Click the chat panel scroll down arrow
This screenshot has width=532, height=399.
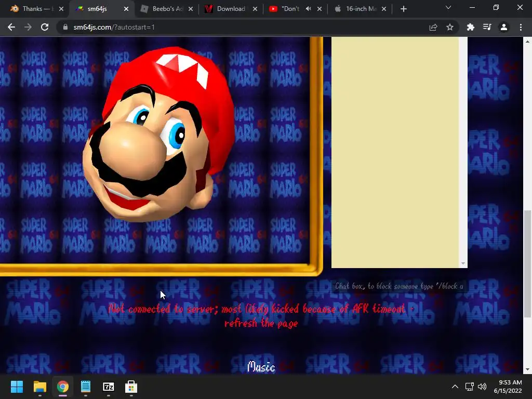[x=463, y=264]
